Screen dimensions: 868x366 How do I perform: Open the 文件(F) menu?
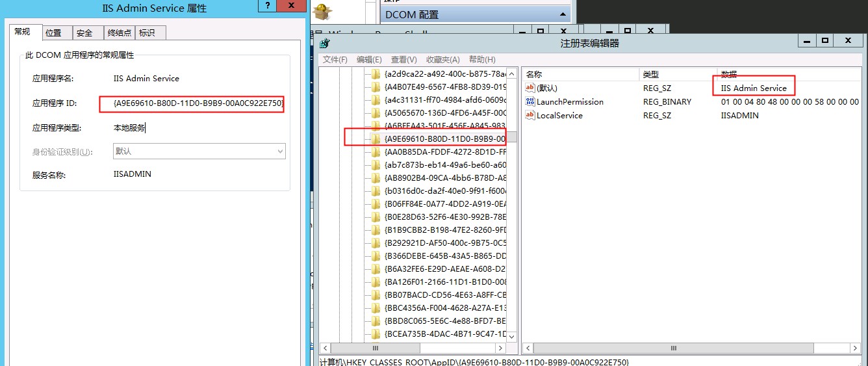coord(335,60)
